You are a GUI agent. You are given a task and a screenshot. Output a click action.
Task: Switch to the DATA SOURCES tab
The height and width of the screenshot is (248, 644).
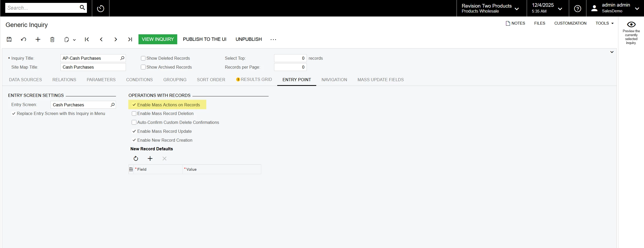click(x=25, y=80)
